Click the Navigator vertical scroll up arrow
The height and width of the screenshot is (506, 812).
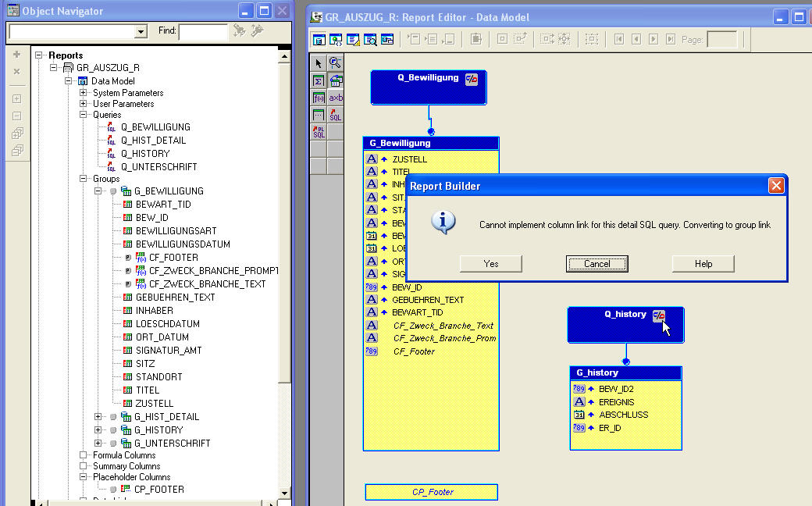[283, 56]
